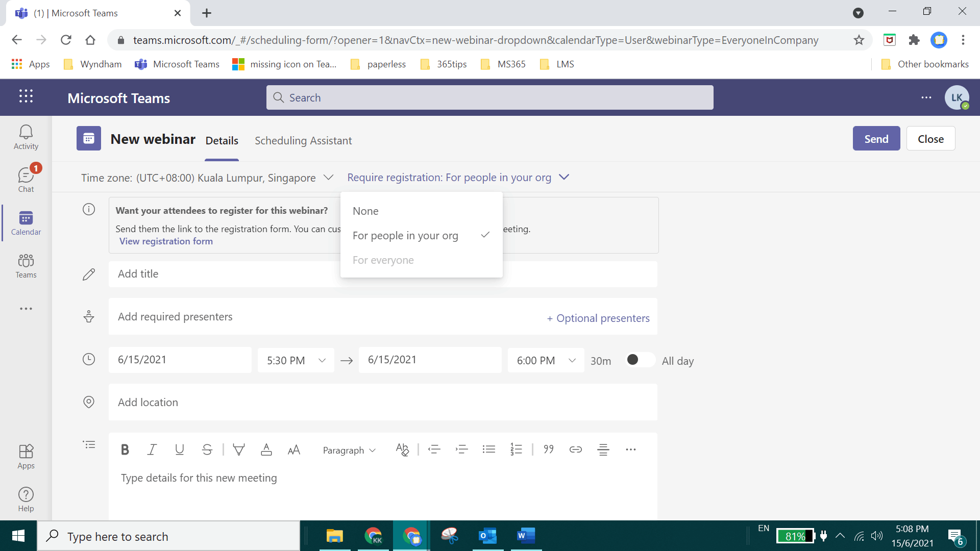This screenshot has height=551, width=980.
Task: Switch to Scheduling Assistant tab
Action: [x=303, y=141]
